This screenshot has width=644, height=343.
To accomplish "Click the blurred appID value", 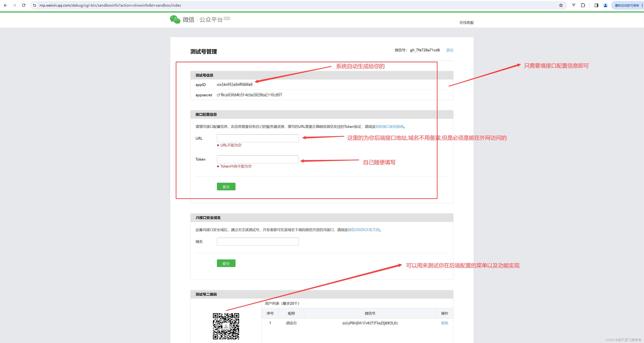I will (x=234, y=85).
